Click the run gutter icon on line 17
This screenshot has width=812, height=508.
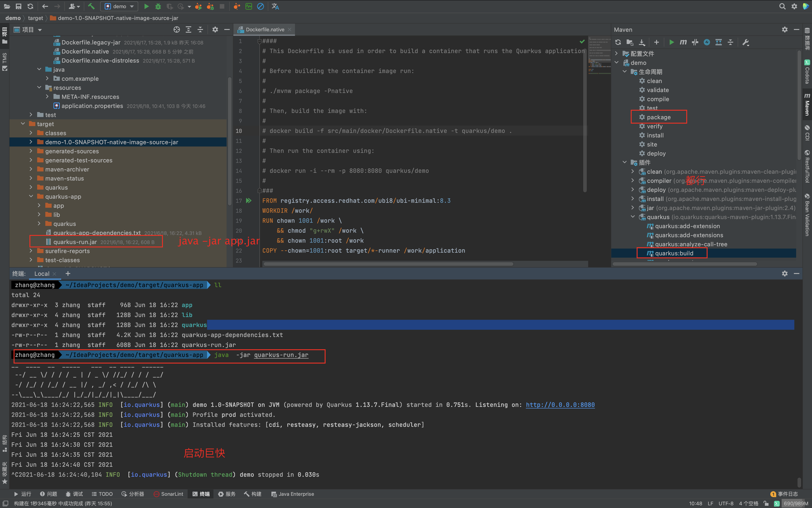tap(249, 200)
